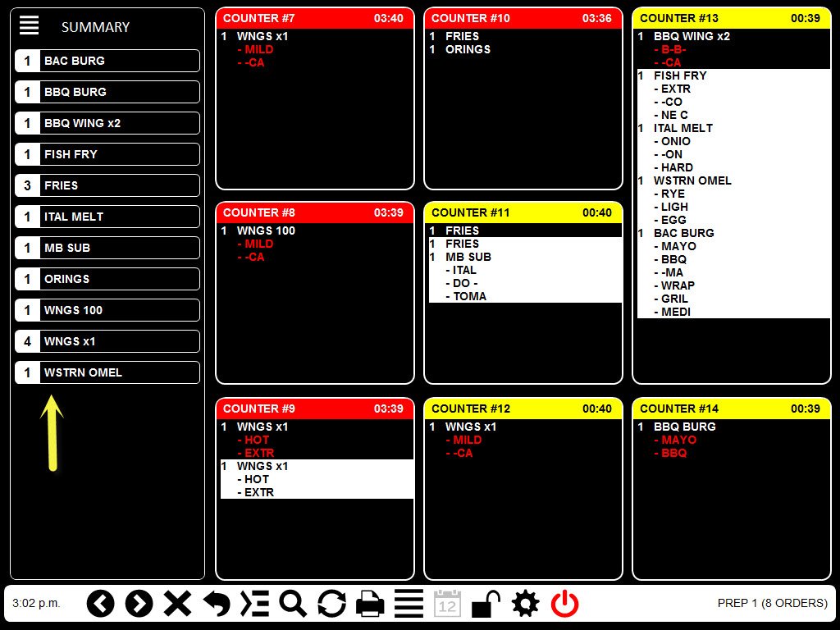
Task: Click the red power button
Action: [564, 604]
